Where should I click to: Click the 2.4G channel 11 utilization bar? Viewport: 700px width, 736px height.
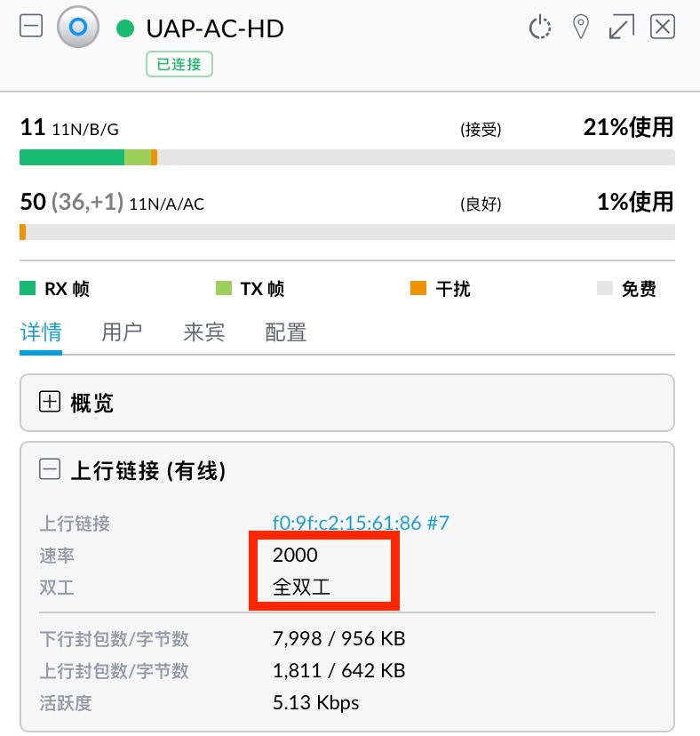click(346, 157)
